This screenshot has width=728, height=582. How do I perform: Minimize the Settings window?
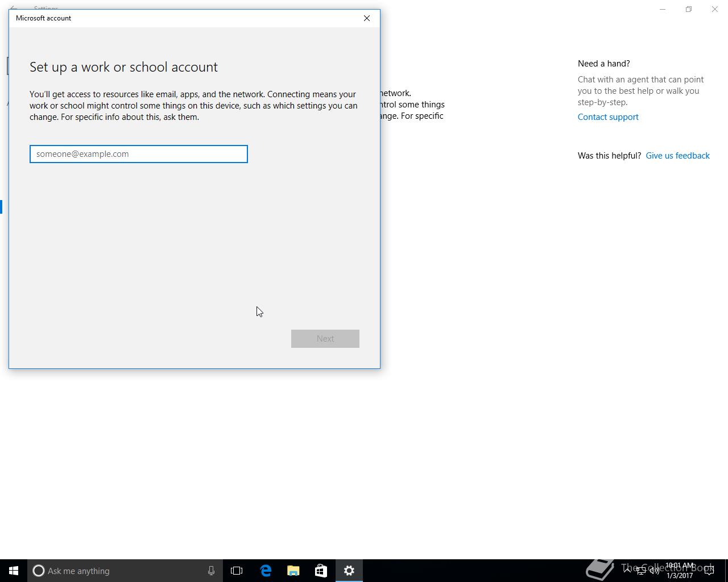point(663,9)
